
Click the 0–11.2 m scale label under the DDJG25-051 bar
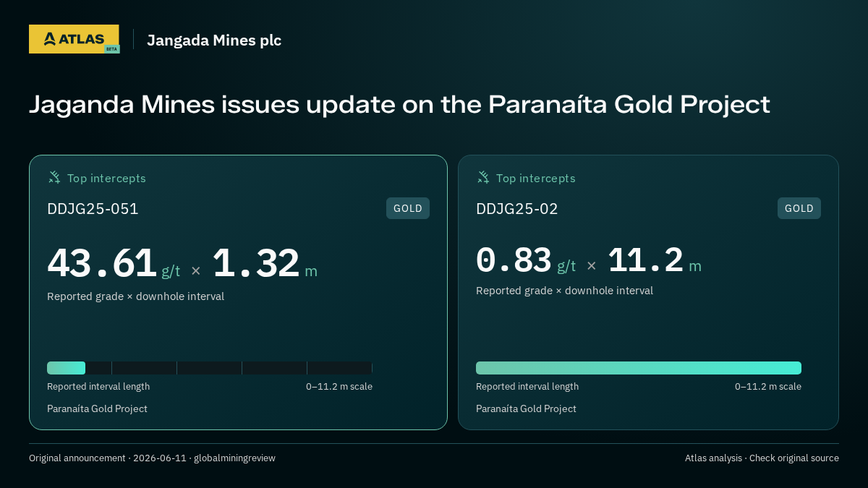[x=339, y=387]
